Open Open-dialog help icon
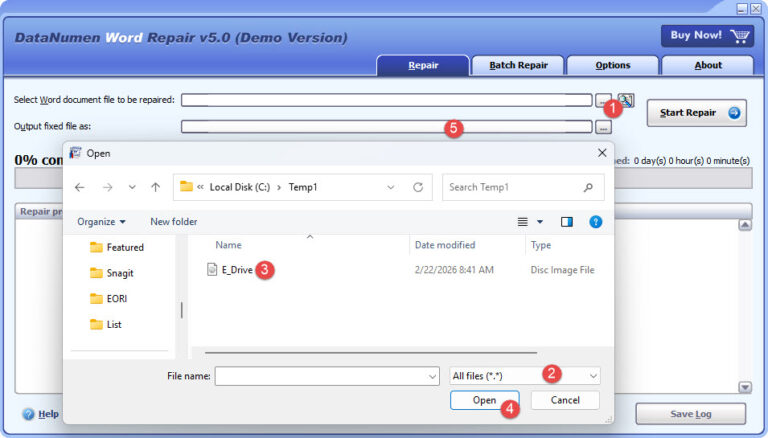Screen dimensions: 768x438 (596, 222)
